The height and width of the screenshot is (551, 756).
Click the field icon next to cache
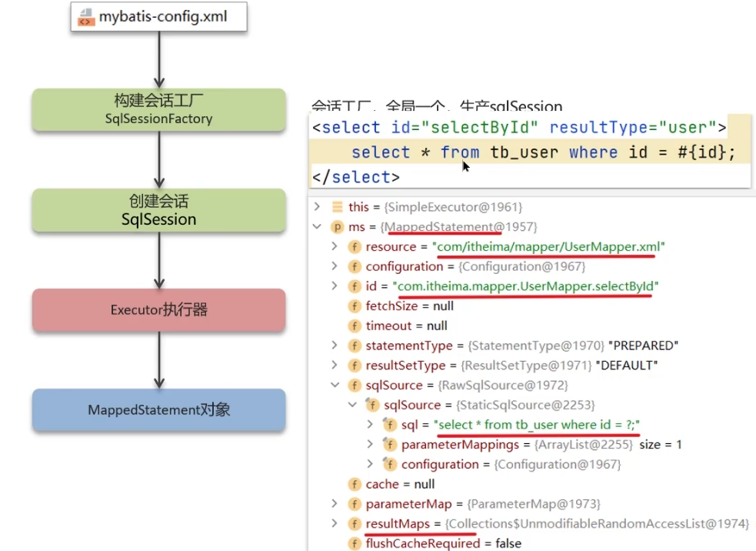pos(355,484)
